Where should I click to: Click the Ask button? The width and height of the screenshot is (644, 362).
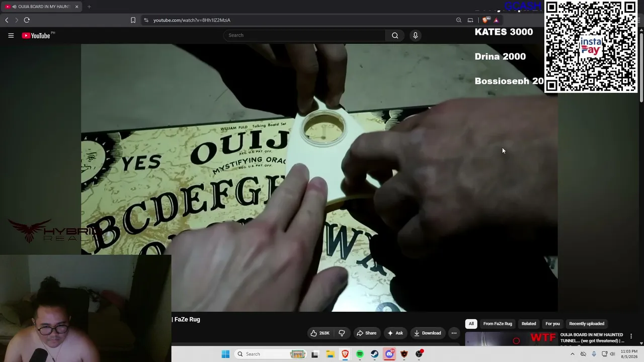pos(394,333)
